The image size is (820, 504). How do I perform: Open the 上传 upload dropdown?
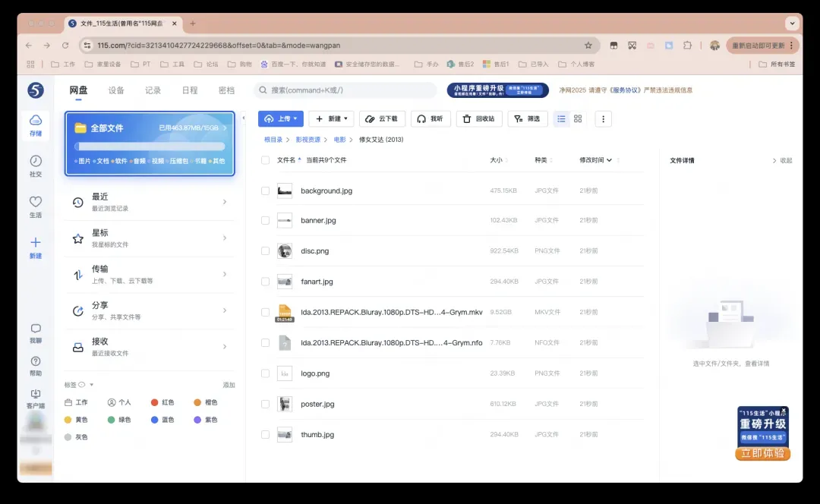click(280, 119)
